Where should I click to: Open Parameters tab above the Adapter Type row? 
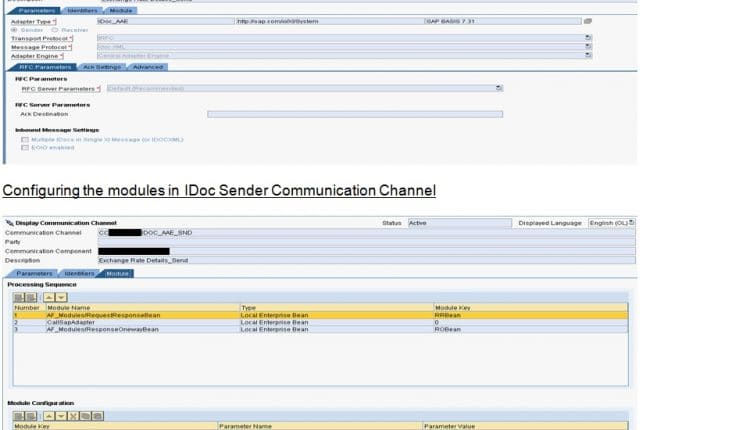(x=36, y=11)
